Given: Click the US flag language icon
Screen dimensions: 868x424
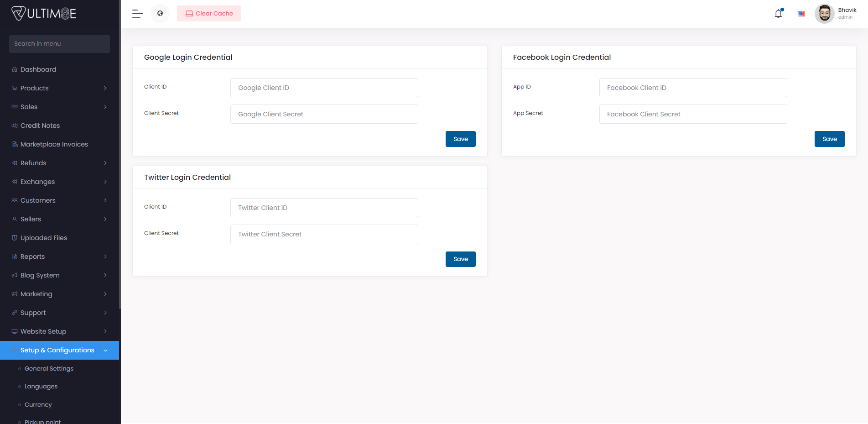Looking at the screenshot, I should click(801, 14).
